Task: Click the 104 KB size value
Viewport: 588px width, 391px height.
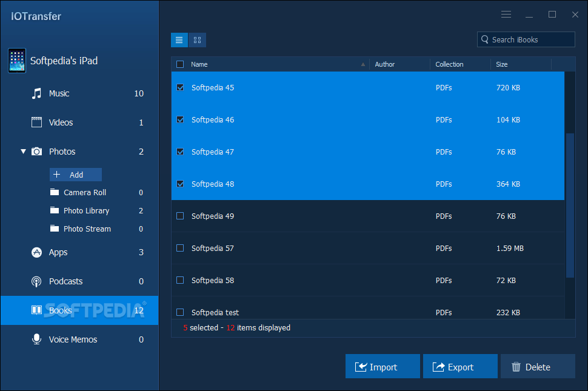Action: (x=508, y=120)
